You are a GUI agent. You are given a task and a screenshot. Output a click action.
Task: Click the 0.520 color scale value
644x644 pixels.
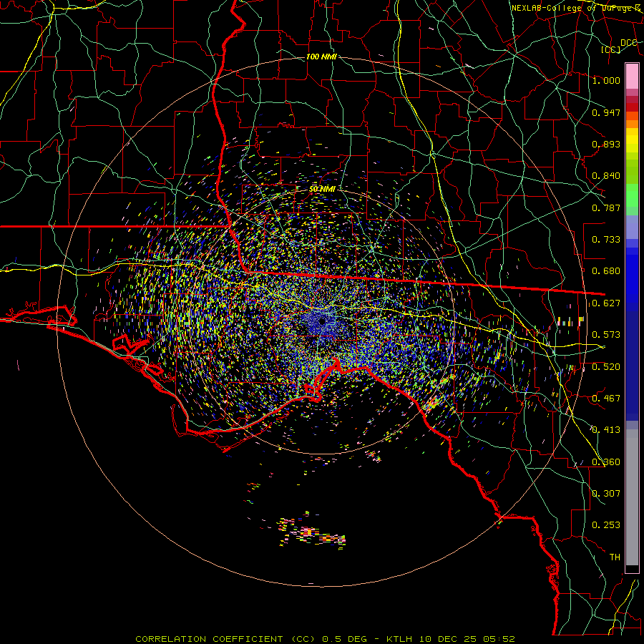pos(606,367)
